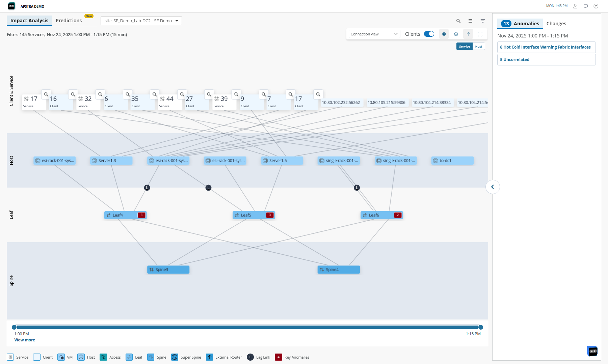Image resolution: width=608 pixels, height=364 pixels.
Task: Switch to the Predictions tab
Action: click(69, 21)
